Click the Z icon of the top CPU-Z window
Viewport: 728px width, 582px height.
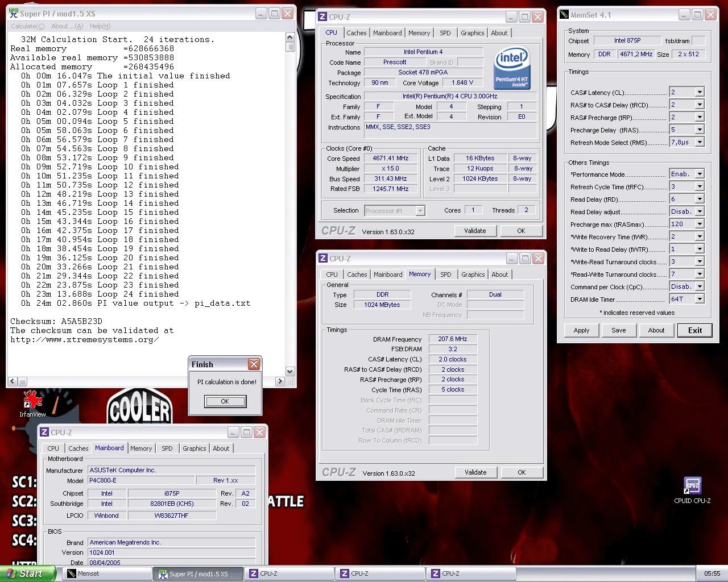[x=323, y=17]
